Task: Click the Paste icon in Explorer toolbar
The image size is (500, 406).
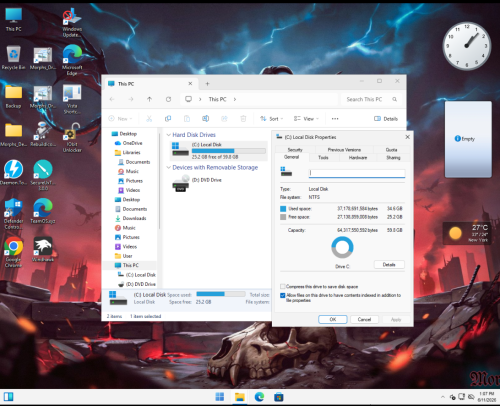Action: tap(187, 119)
